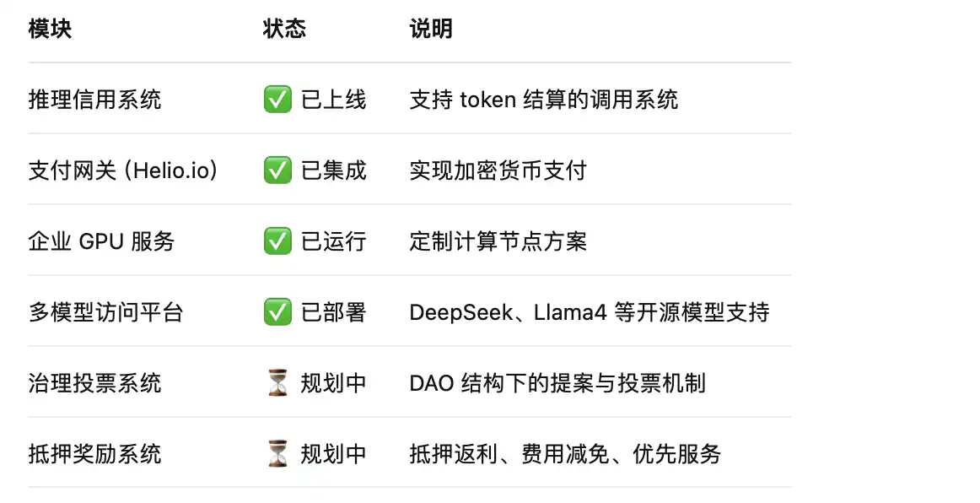
Task: Select the 治理投票系统 module cell
Action: (94, 384)
